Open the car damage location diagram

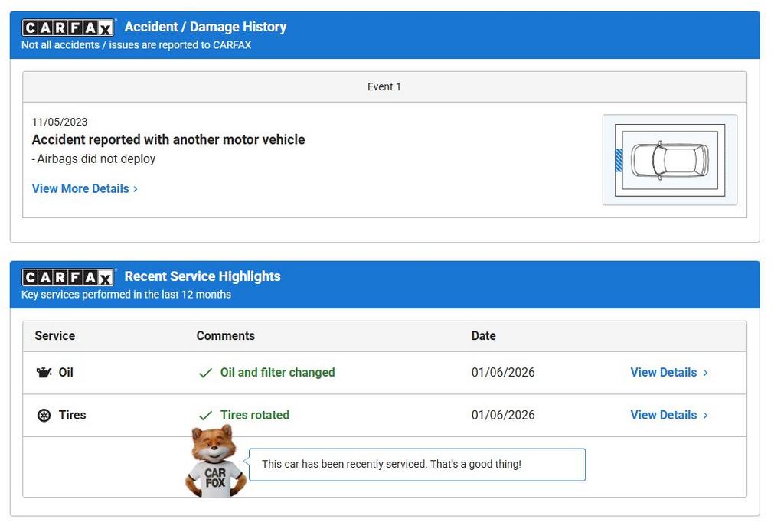pyautogui.click(x=670, y=160)
